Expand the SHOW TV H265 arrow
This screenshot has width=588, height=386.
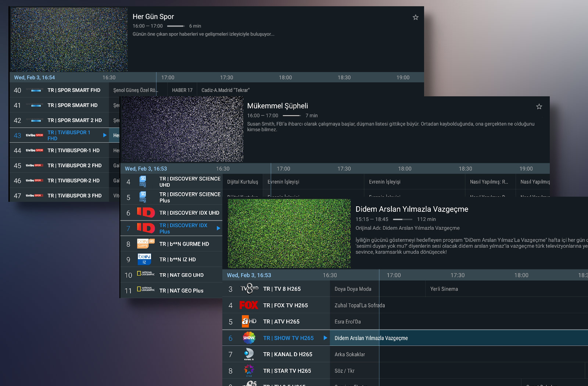(325, 338)
